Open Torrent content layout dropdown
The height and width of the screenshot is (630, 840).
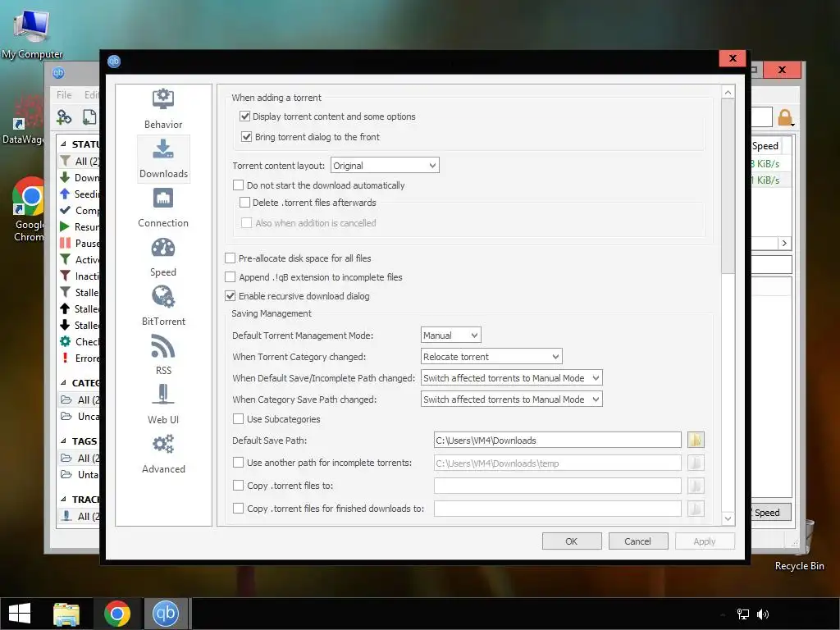[x=385, y=166]
